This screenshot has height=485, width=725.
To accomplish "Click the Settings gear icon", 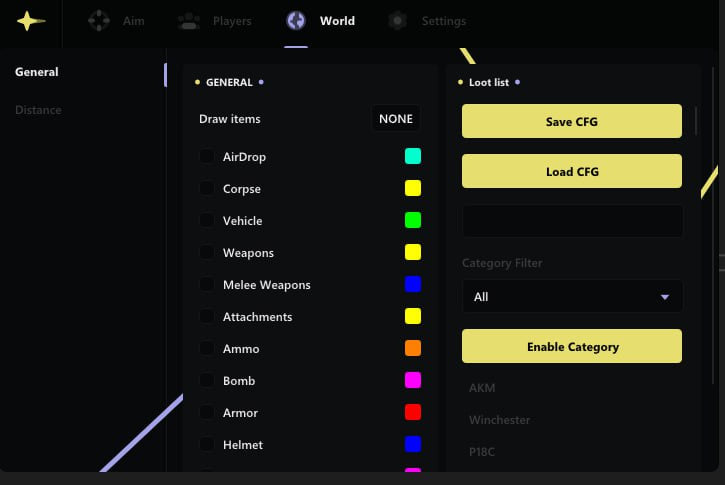I will [x=398, y=21].
